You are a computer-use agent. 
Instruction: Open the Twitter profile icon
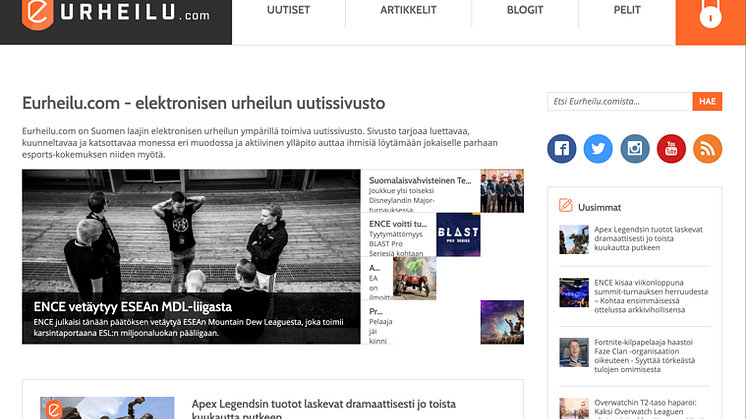[598, 149]
